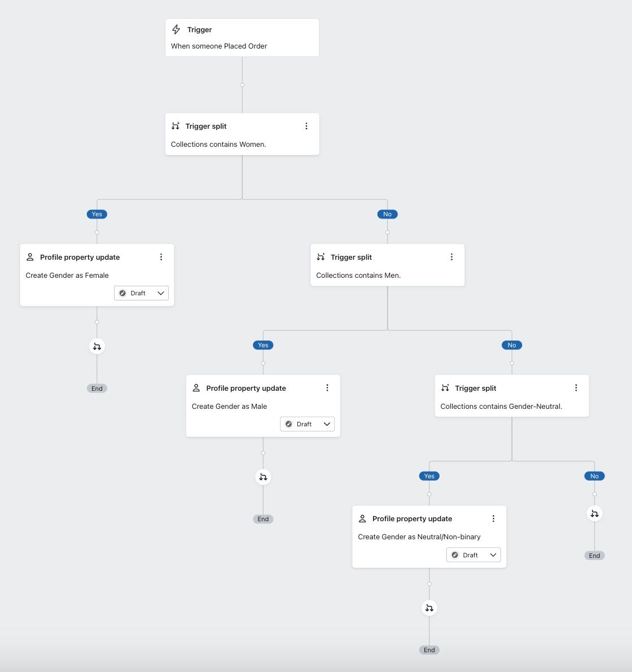Open the kebab menu on 'Create Gender as Male' card
This screenshot has height=672, width=632.
(327, 388)
